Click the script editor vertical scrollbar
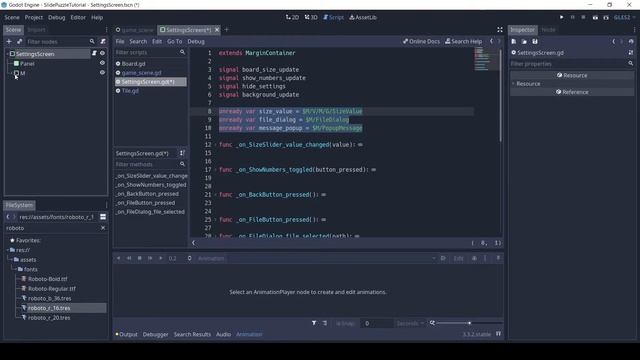Screen dimensions: 640x360 point(501,96)
